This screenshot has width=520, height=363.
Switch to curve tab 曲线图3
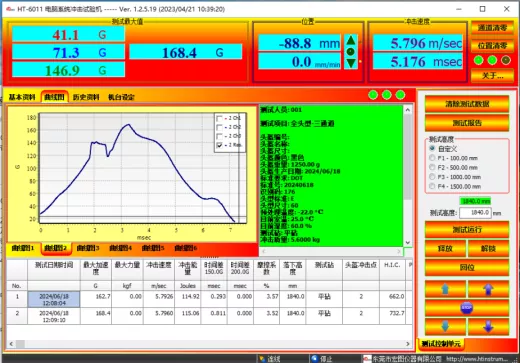tap(88, 248)
